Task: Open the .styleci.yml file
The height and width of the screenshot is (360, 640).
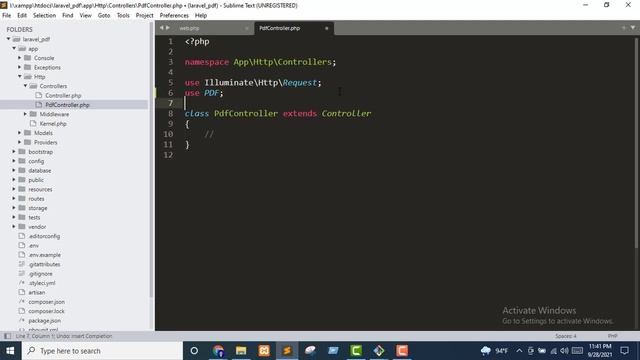Action: click(x=42, y=283)
